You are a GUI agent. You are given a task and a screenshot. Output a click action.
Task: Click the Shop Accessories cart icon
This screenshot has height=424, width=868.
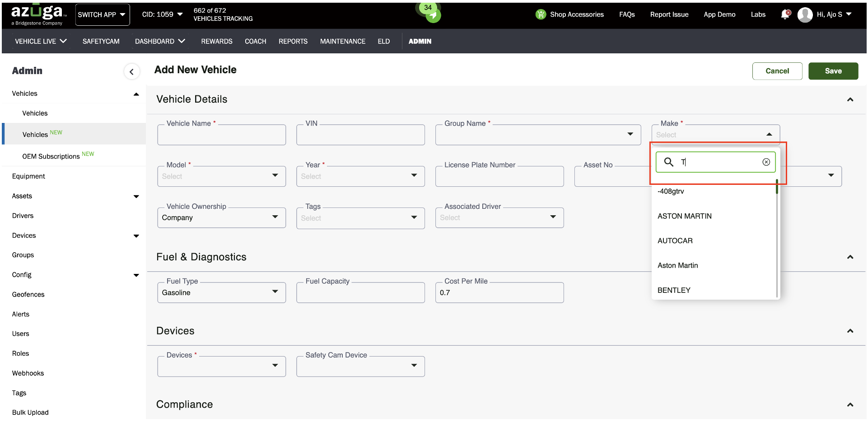click(x=541, y=14)
